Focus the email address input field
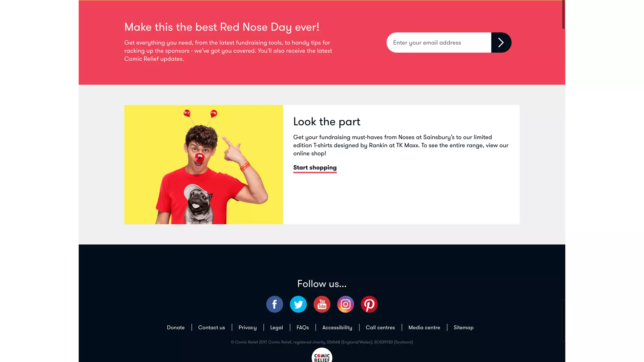Viewport: 644px width, 362px height. click(439, 42)
